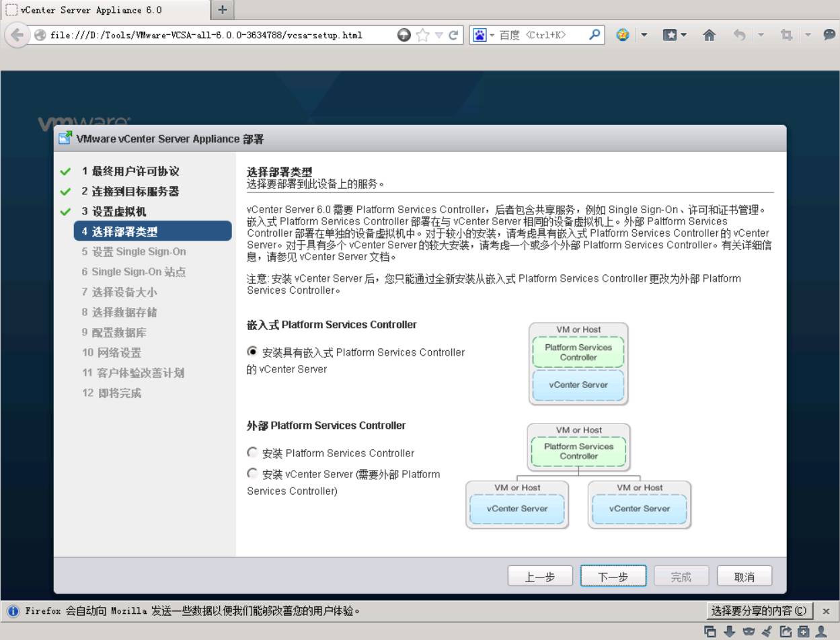This screenshot has height=640, width=840.
Task: Click the deployment wizard title icon
Action: click(65, 138)
